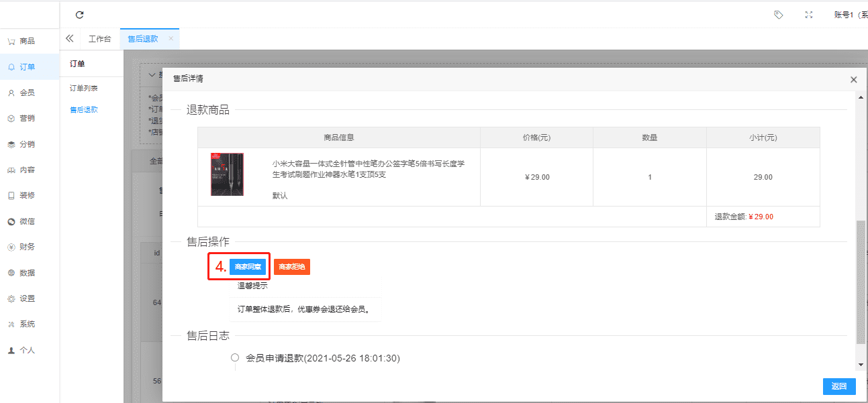This screenshot has width=868, height=403.
Task: Collapse sidebar with double-chevron icon
Action: click(70, 39)
